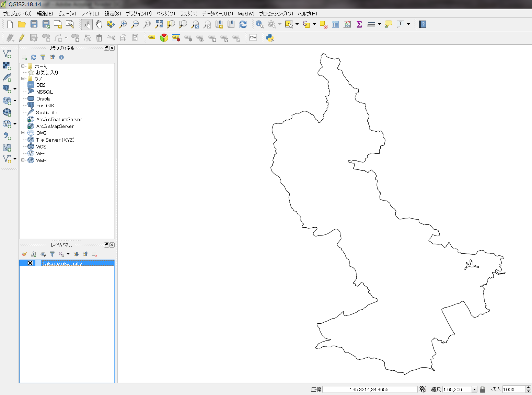Click Add Group icon in layers panel
The width and height of the screenshot is (532, 395).
(x=34, y=254)
